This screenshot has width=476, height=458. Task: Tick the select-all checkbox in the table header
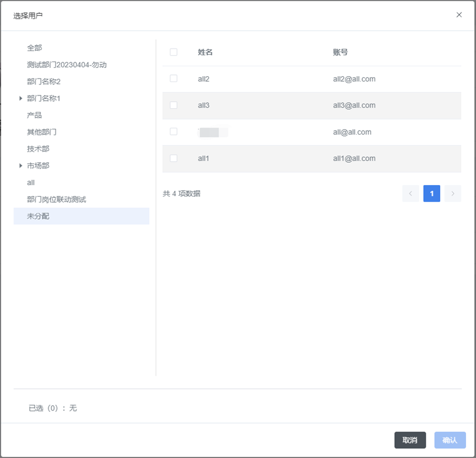pyautogui.click(x=174, y=52)
